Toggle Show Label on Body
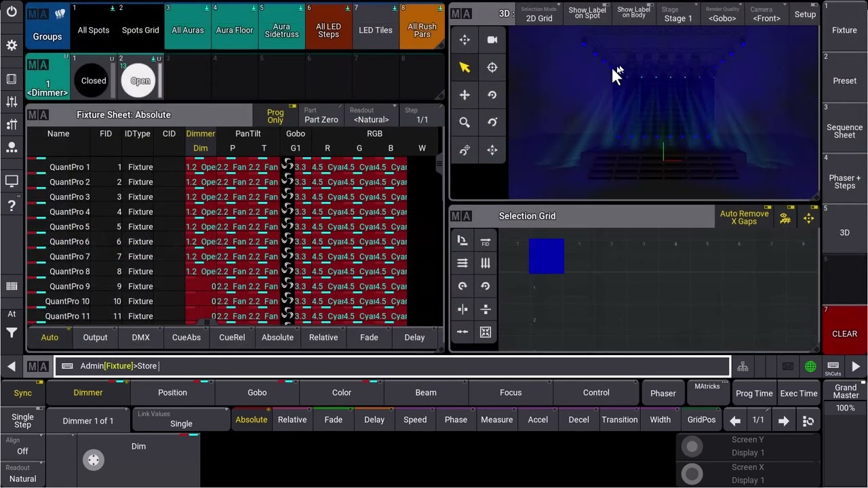 pos(633,14)
